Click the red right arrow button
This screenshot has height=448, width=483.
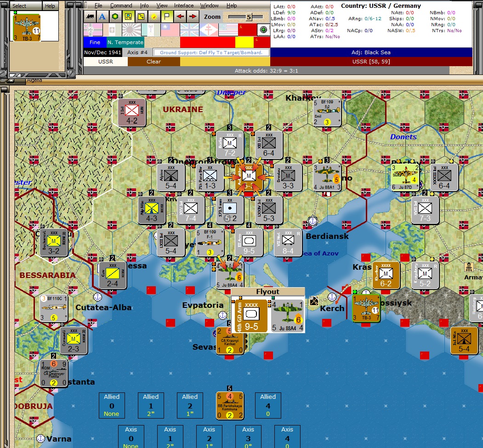point(193,17)
